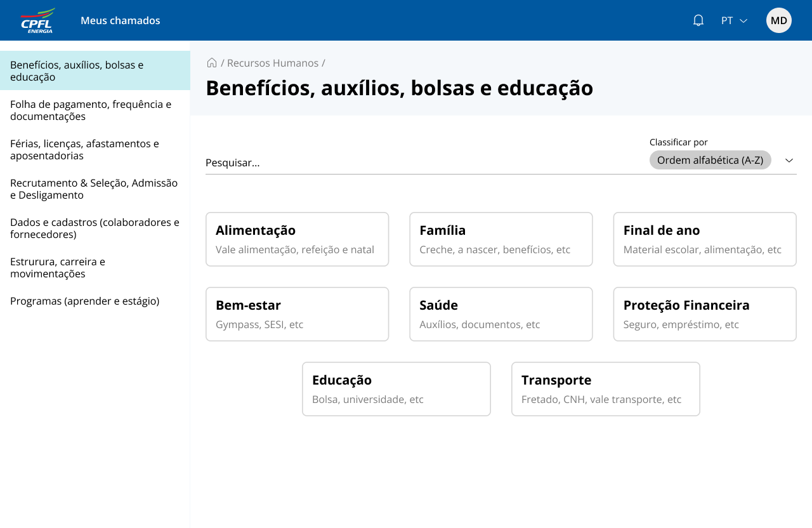Click 'Creche, a nascer, benefícios, etc' text

point(495,249)
